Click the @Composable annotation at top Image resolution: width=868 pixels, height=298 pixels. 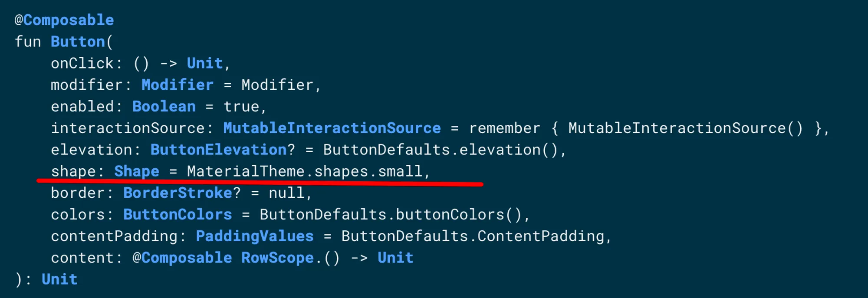click(64, 20)
